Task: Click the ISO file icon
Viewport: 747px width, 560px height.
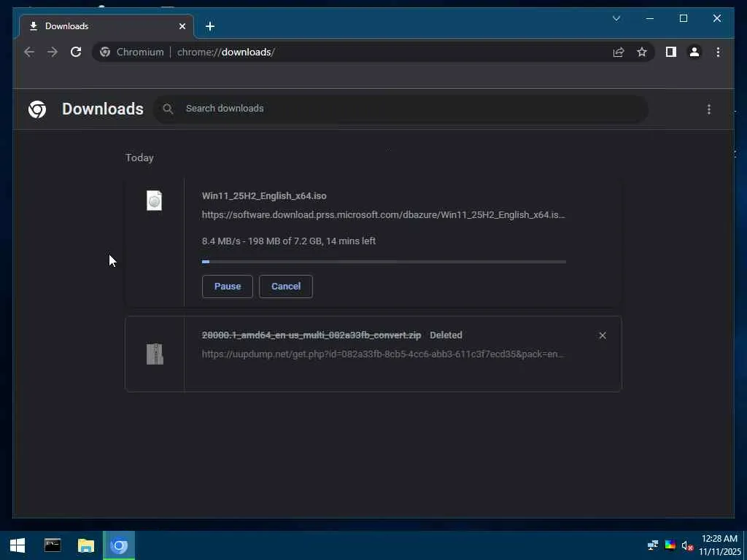Action: pos(155,201)
